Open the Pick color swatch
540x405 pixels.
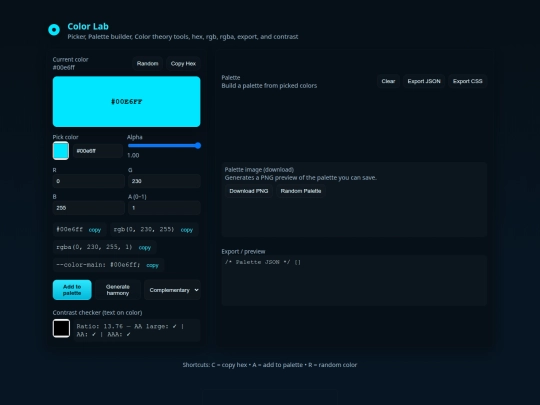point(61,151)
